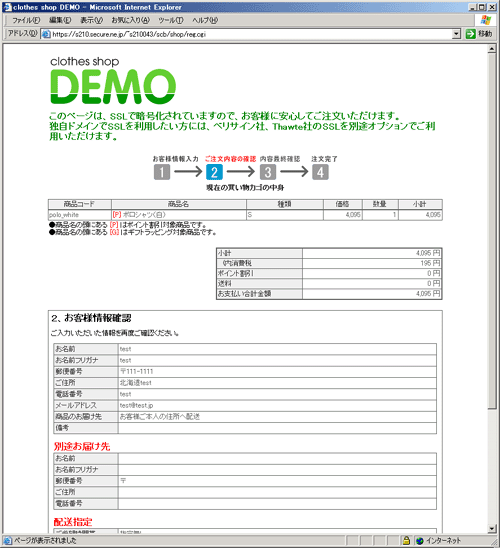Open the ヘルプ(H) menu
Screen dimensions: 500x548
205,20
